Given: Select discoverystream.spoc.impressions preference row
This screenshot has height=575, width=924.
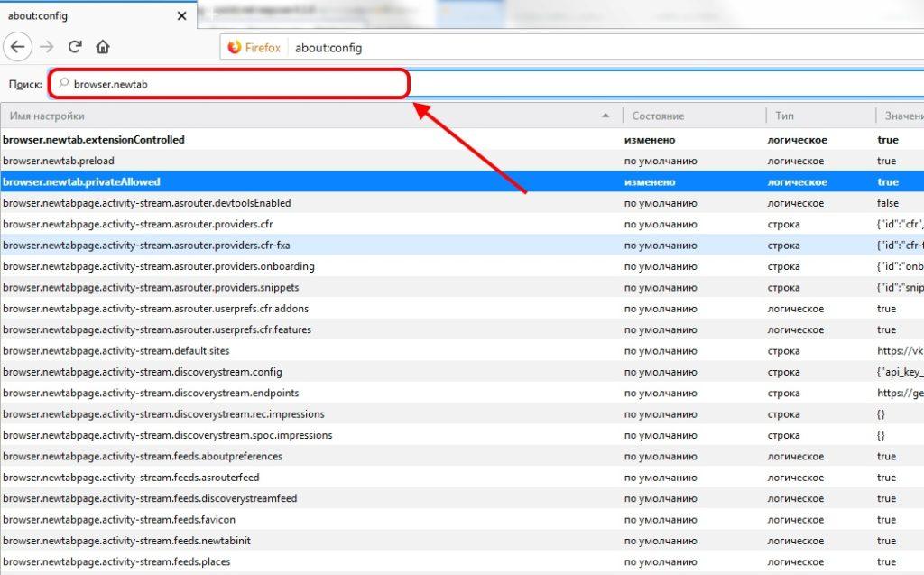Looking at the screenshot, I should tap(462, 435).
